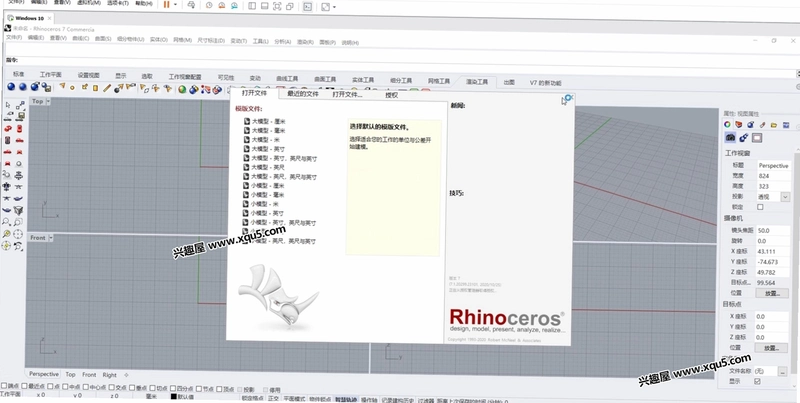Click the box mesh icon in left toolbar
The height and width of the screenshot is (403, 800).
coord(18,210)
